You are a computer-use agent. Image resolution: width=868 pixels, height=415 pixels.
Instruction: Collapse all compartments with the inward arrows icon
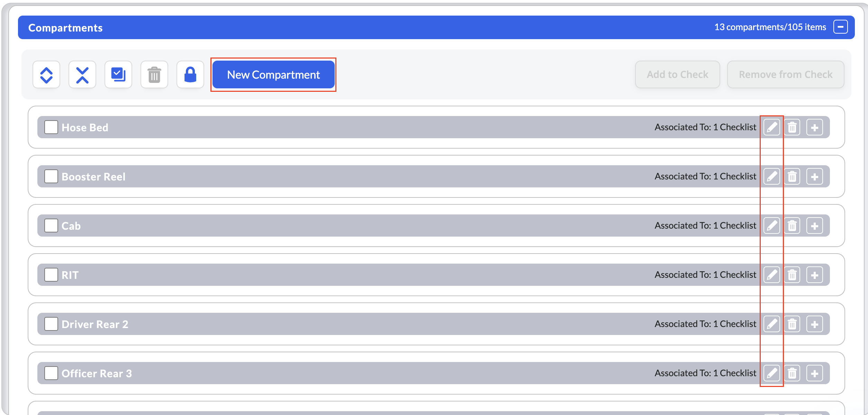coord(82,75)
